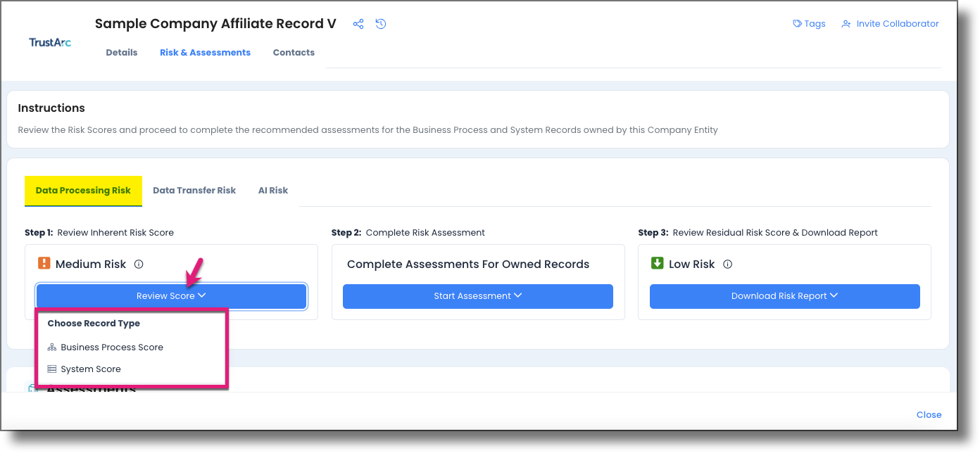Click the Medium Risk label
Screen dimensions: 980x453
(x=91, y=264)
